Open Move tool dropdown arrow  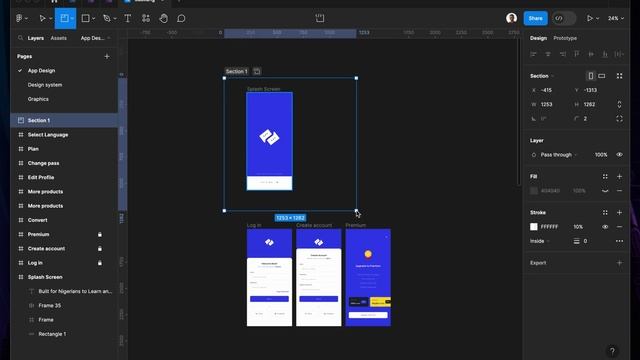click(x=51, y=19)
